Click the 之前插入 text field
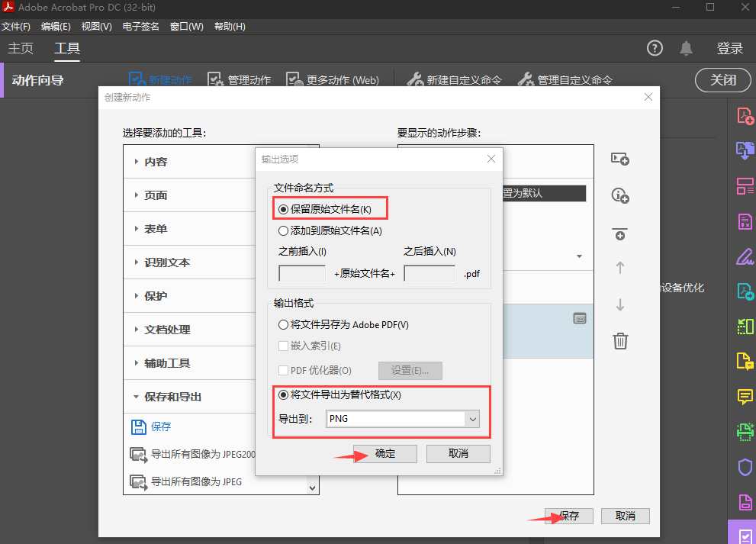Viewport: 756px width, 544px height. click(302, 273)
